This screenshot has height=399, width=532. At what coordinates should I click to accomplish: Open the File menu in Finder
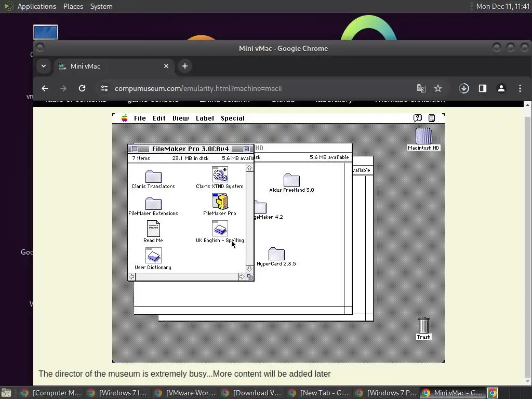[140, 118]
